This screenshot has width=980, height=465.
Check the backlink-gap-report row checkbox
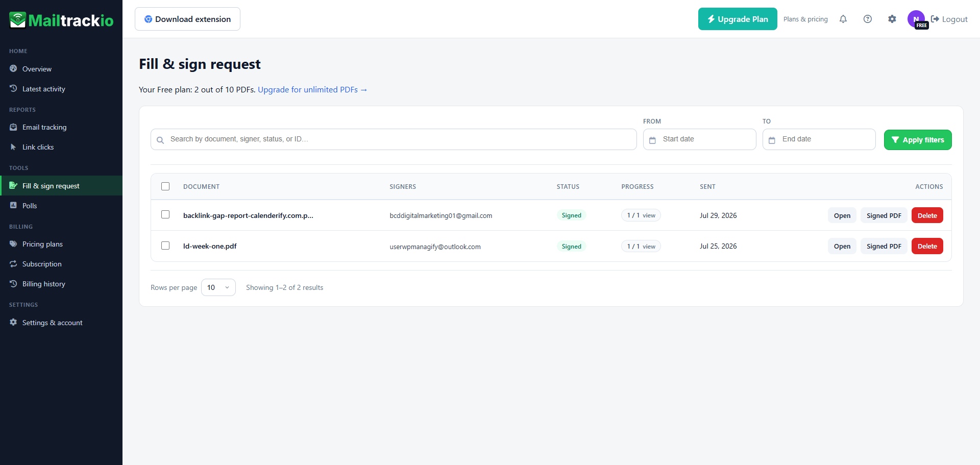click(165, 214)
